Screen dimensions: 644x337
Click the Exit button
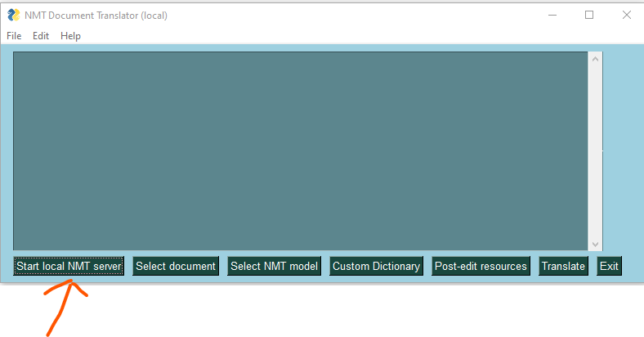609,266
